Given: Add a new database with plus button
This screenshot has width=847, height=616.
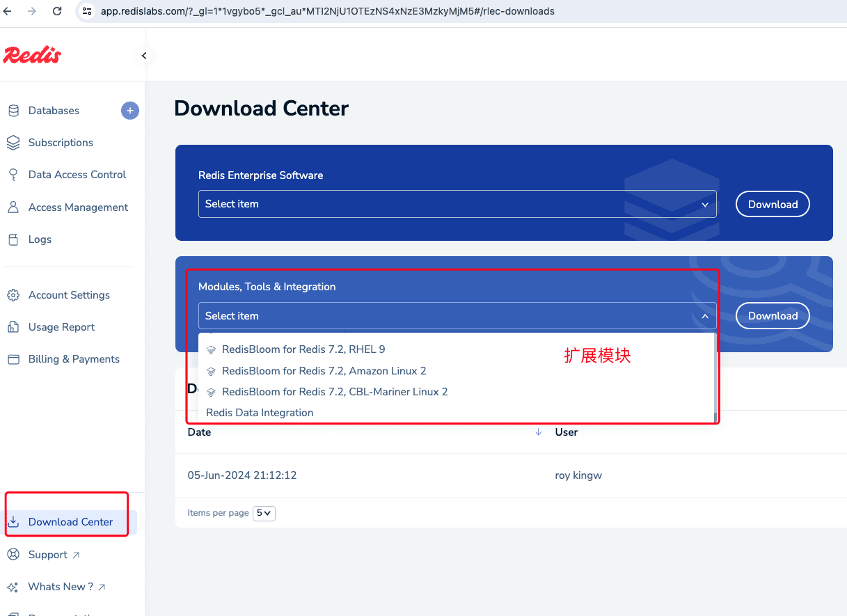Looking at the screenshot, I should click(130, 111).
